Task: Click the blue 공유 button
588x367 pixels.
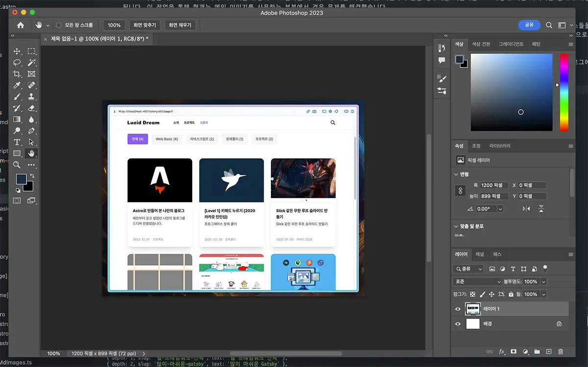Action: [x=529, y=25]
